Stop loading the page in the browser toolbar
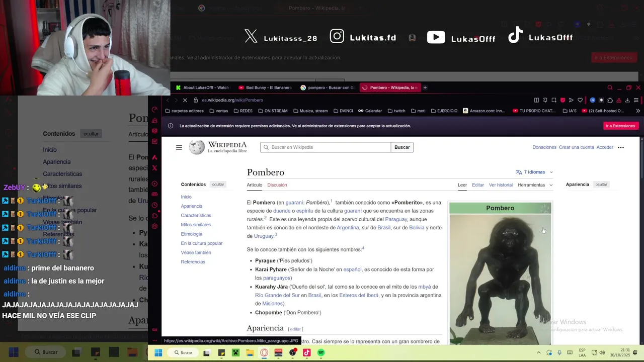644x362 pixels. click(185, 100)
